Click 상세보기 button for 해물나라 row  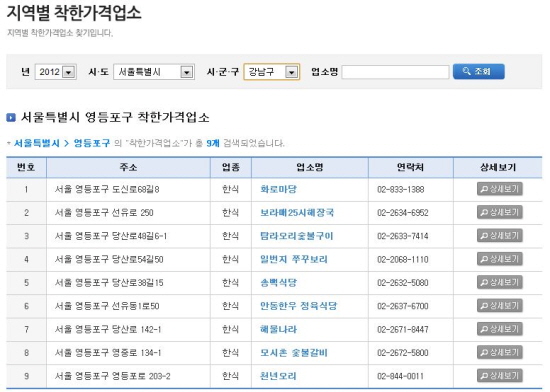click(x=500, y=329)
